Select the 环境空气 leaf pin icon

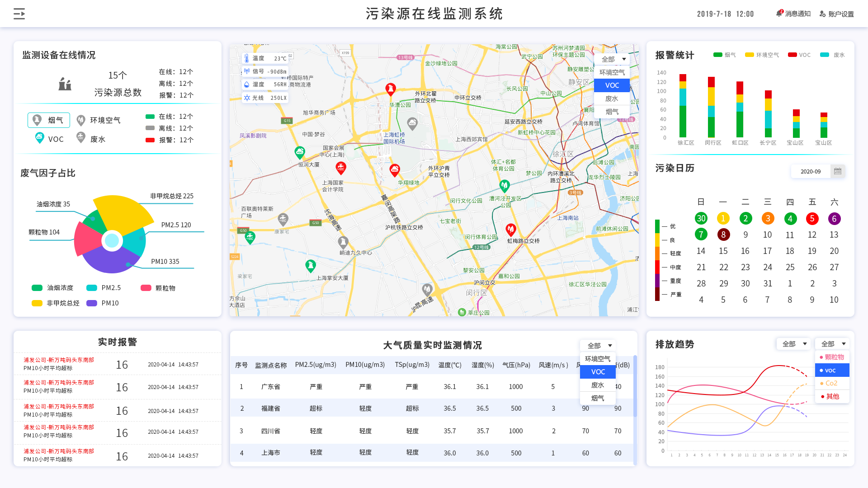tap(81, 120)
